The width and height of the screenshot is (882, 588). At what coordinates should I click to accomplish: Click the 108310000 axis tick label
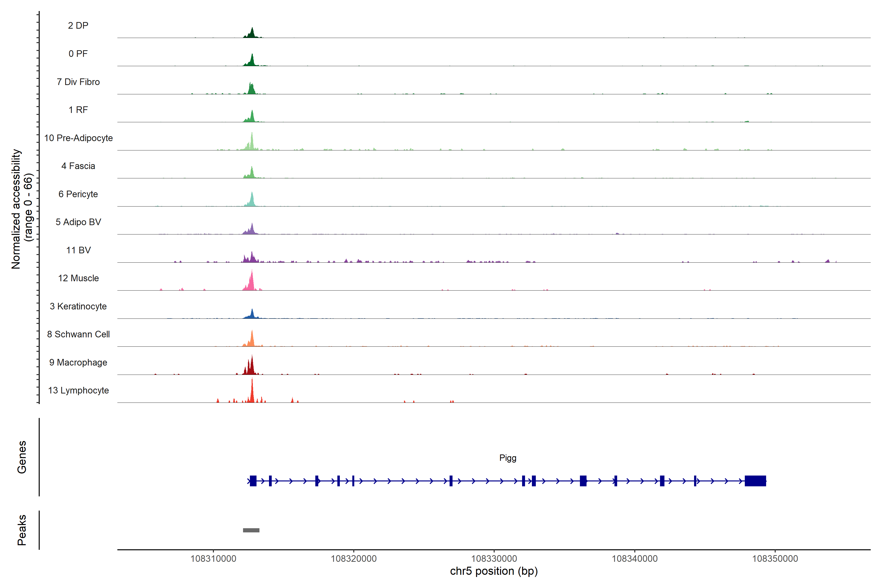click(x=213, y=558)
